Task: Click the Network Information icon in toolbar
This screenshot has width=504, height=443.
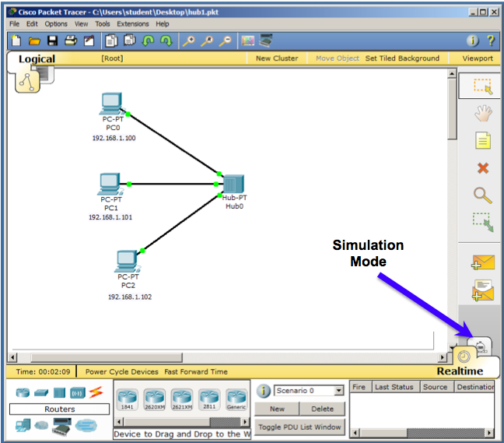Action: 473,40
